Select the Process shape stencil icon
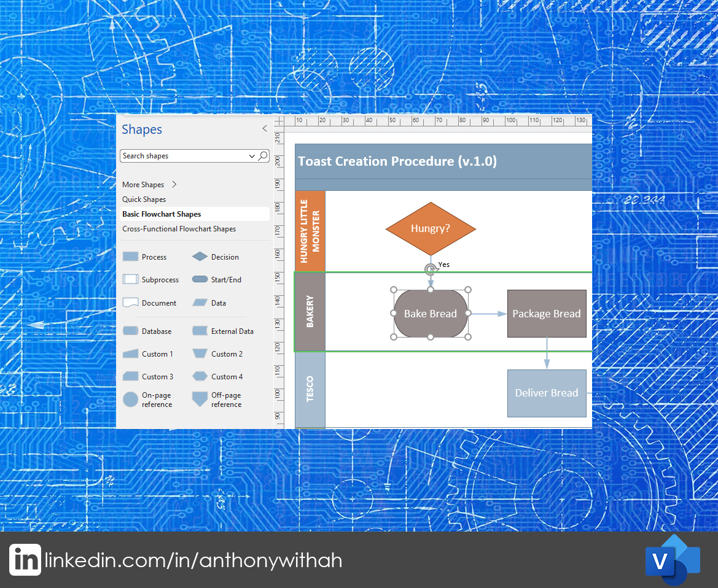 130,256
